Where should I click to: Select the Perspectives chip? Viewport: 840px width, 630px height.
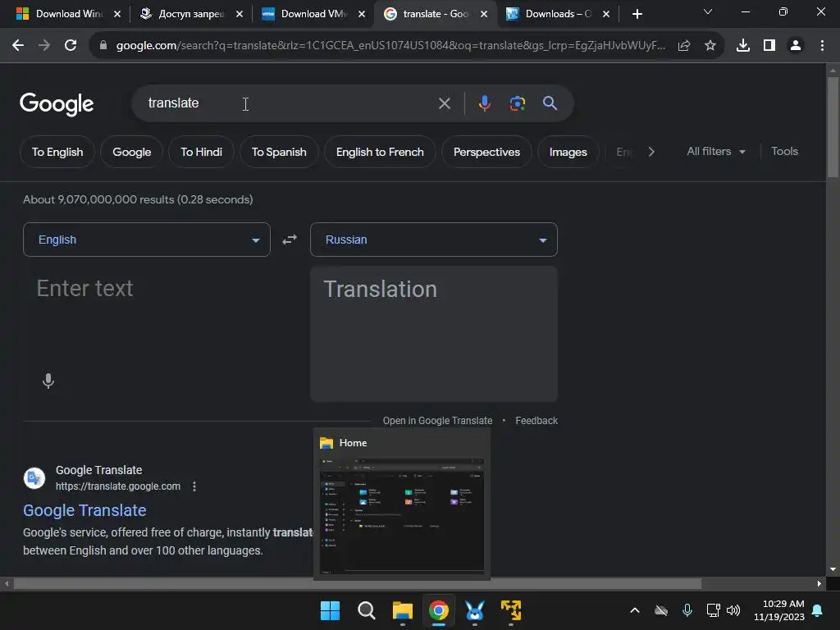(x=486, y=152)
